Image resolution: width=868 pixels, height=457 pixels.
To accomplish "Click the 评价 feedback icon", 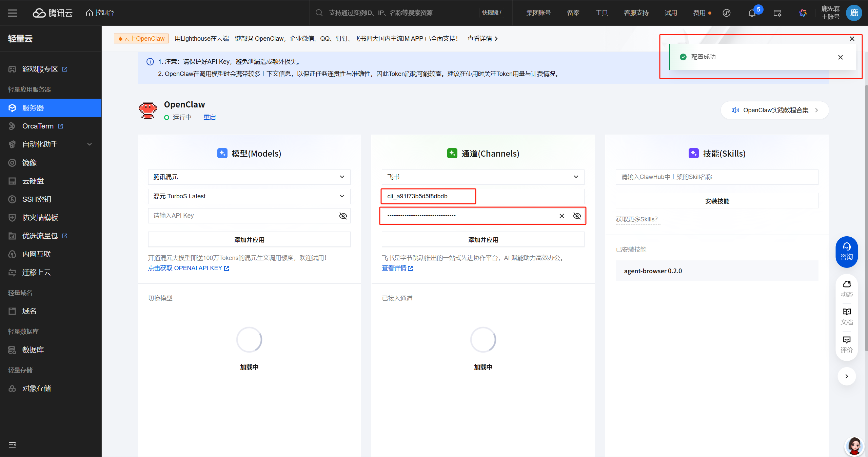I will point(846,344).
